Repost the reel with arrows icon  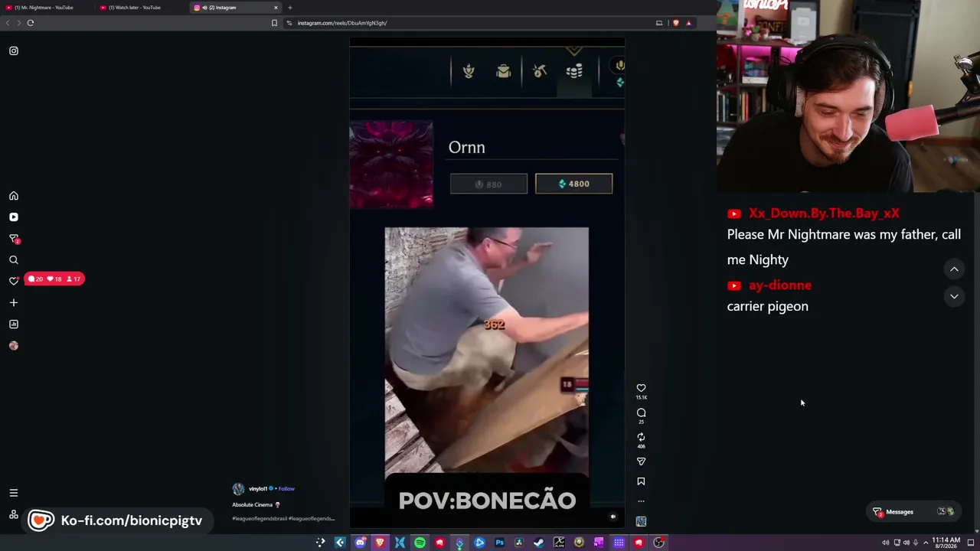tap(641, 437)
